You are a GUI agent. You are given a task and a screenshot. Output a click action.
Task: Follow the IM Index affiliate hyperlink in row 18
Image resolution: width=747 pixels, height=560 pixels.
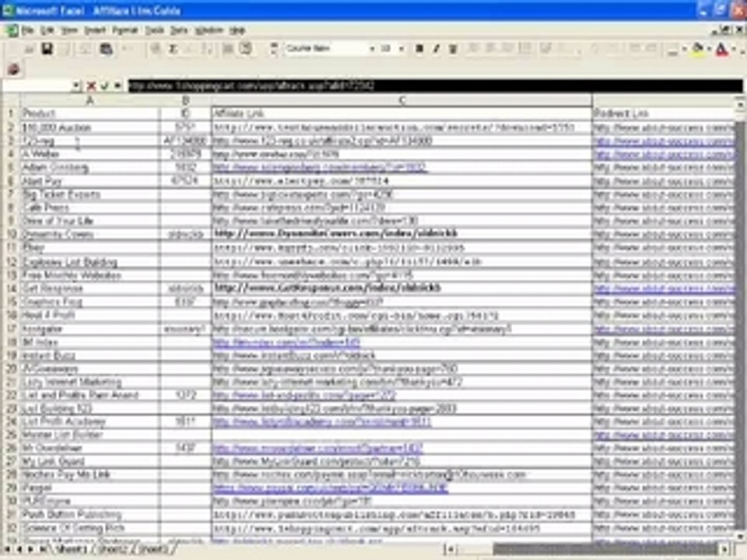(286, 342)
